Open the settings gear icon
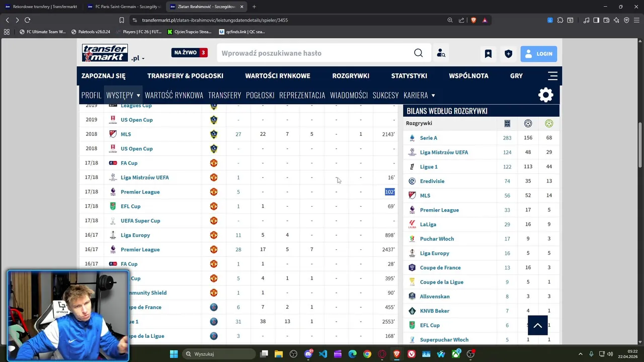Viewport: 644px width, 362px height. click(x=546, y=95)
